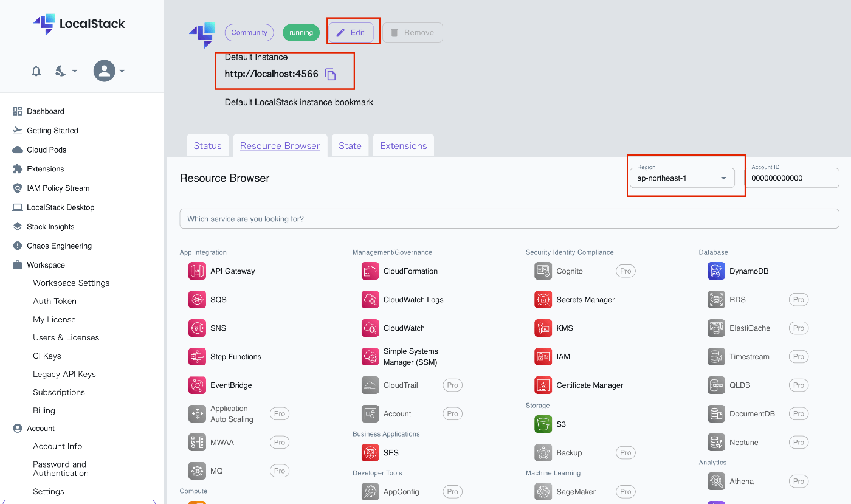Open Password and Authentication in sidebar
Image resolution: width=851 pixels, height=504 pixels.
click(61, 469)
